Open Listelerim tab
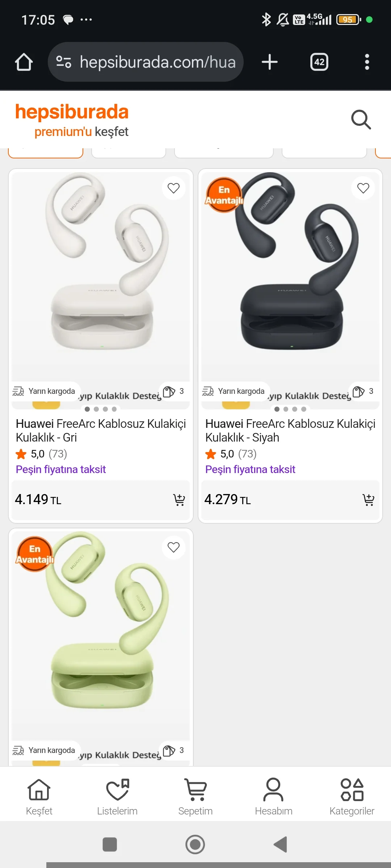 coord(117,796)
